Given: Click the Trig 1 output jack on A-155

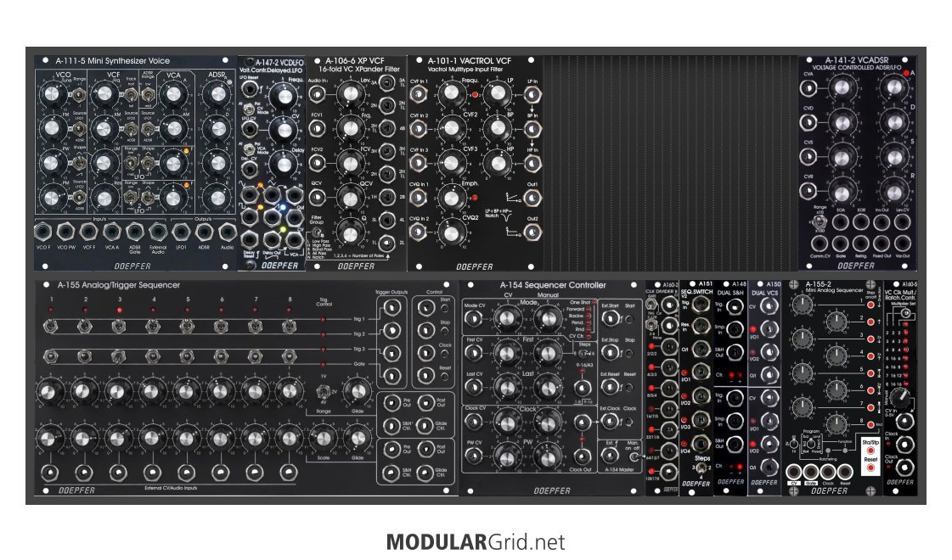Looking at the screenshot, I should pos(392,308).
